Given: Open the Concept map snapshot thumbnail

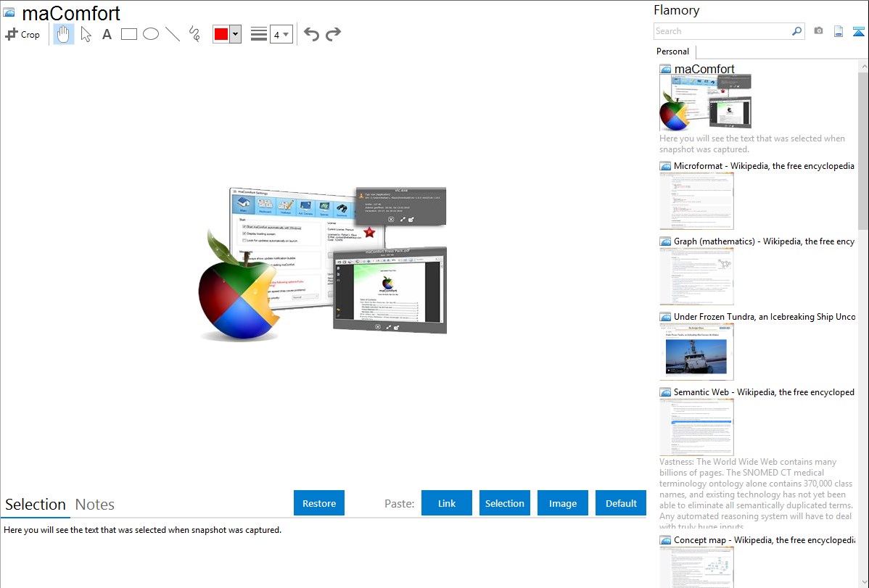Looking at the screenshot, I should pyautogui.click(x=696, y=567).
